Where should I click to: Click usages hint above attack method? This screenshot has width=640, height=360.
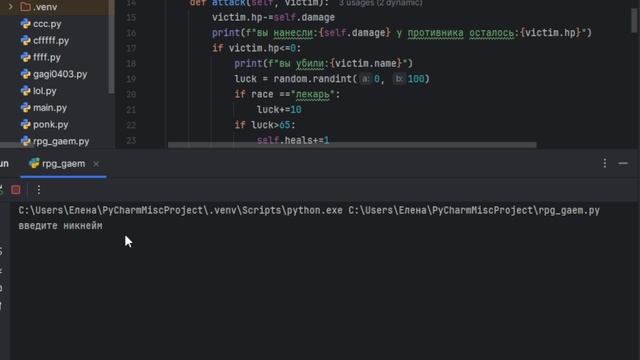click(x=380, y=3)
